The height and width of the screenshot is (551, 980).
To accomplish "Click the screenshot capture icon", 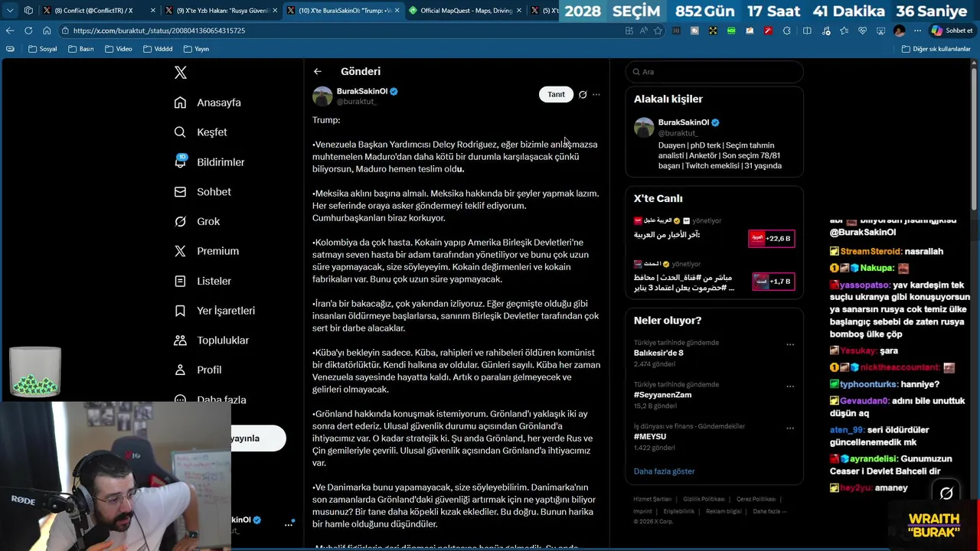I will click(x=880, y=31).
